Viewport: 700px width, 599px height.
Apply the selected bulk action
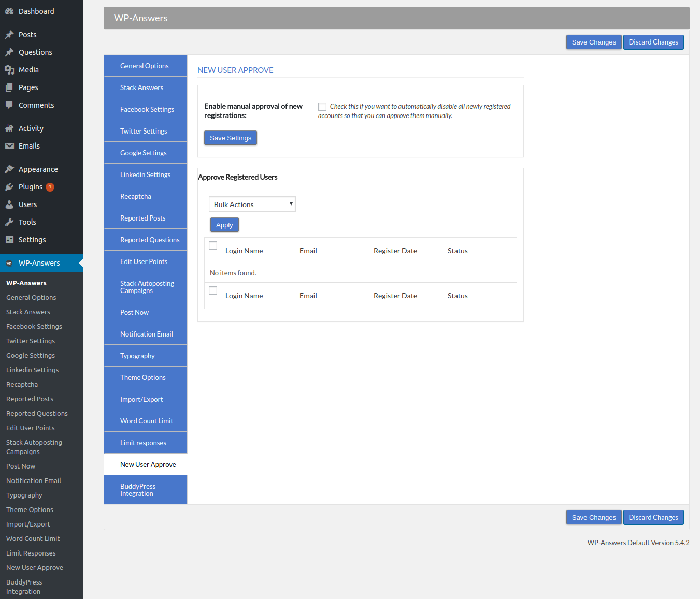(224, 225)
